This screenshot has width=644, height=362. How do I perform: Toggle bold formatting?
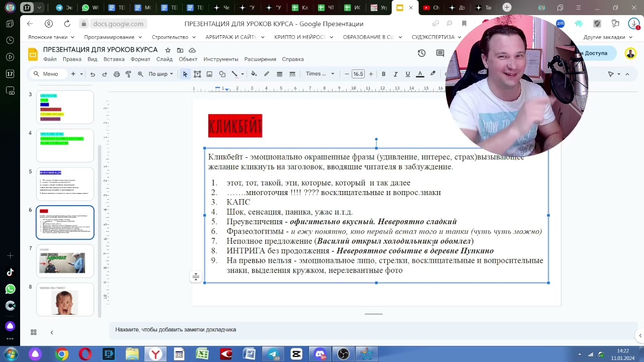383,74
